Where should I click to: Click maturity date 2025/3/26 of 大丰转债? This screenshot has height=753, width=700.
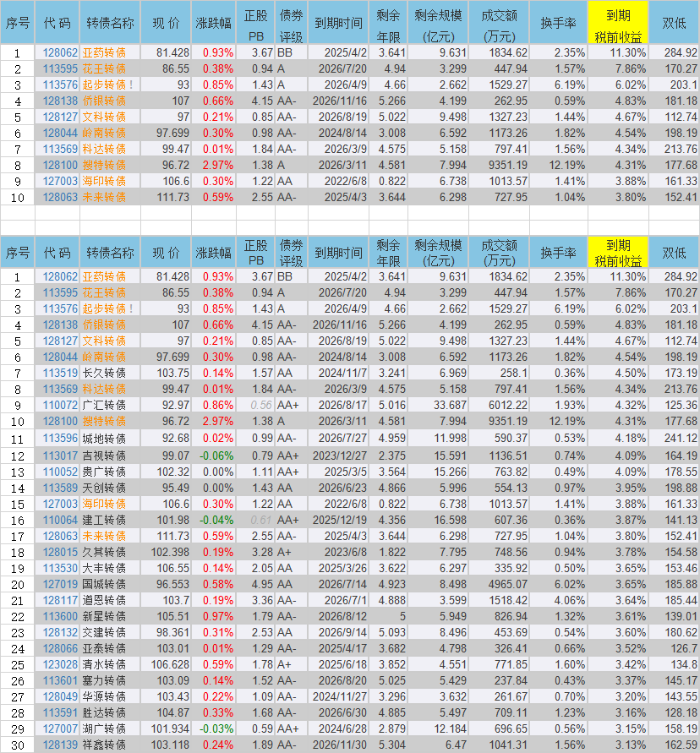pos(342,569)
